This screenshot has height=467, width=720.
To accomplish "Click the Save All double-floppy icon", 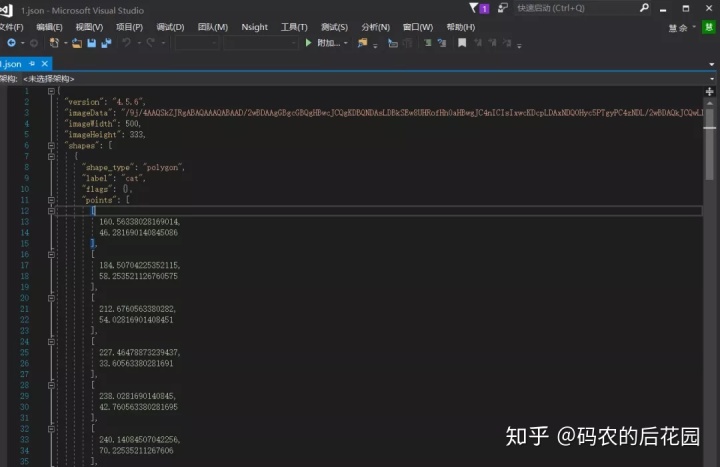I will point(106,43).
